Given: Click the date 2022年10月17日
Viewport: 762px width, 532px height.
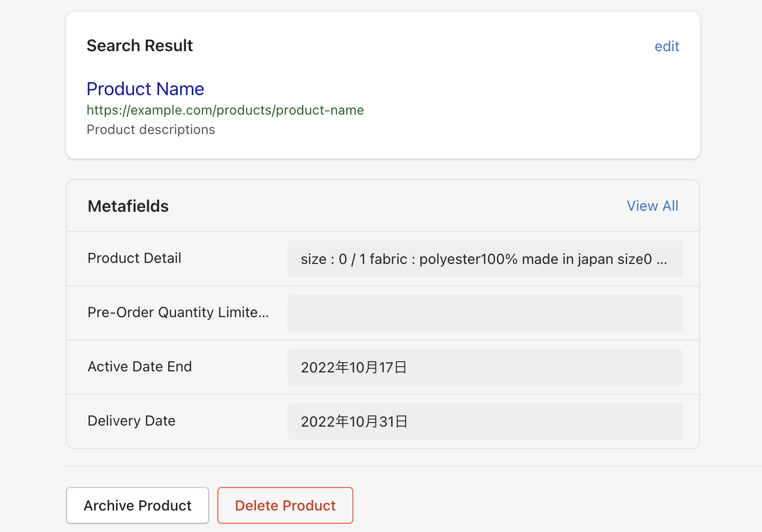Looking at the screenshot, I should tap(354, 367).
